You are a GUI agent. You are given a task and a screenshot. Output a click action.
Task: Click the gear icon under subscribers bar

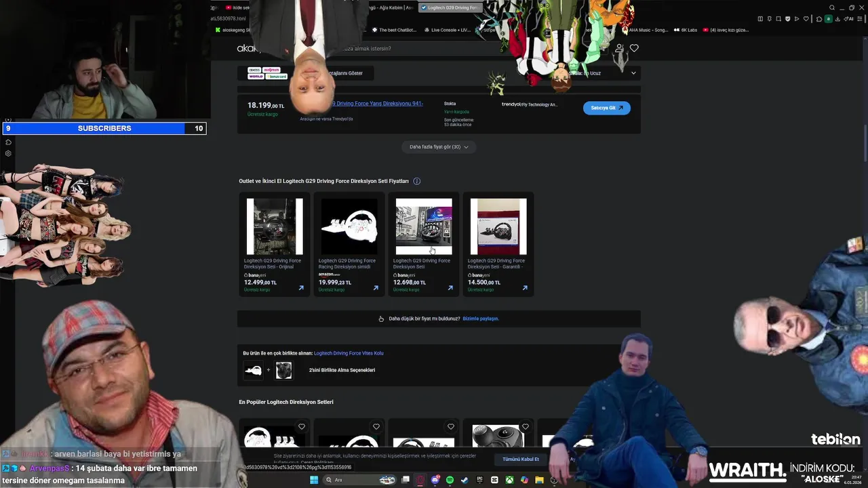tap(8, 153)
